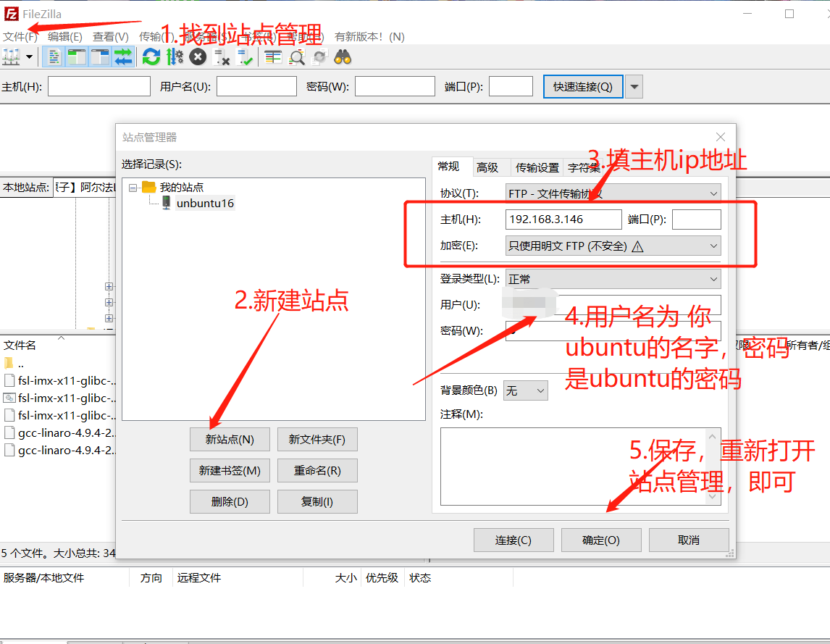This screenshot has width=830, height=644.
Task: Switch to the 高级 tab
Action: 487,167
